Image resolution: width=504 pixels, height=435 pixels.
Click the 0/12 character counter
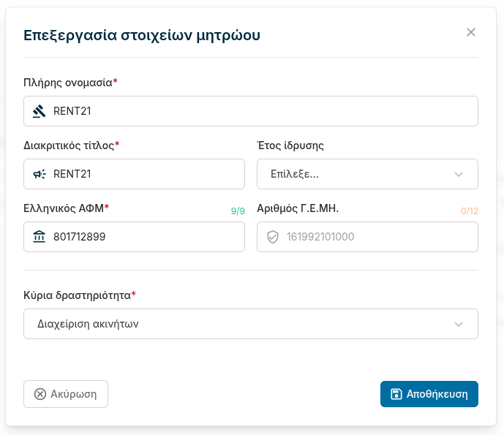pyautogui.click(x=470, y=211)
